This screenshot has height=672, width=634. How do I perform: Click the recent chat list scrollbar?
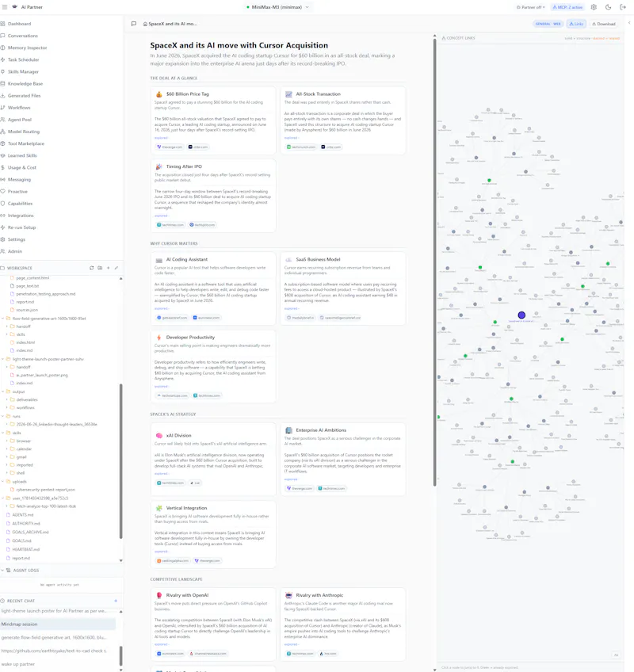tap(121, 655)
